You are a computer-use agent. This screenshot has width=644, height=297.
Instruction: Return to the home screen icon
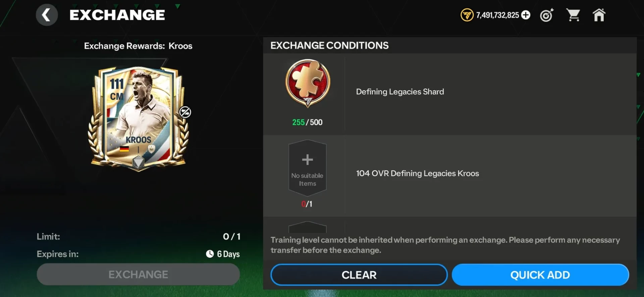(x=599, y=15)
